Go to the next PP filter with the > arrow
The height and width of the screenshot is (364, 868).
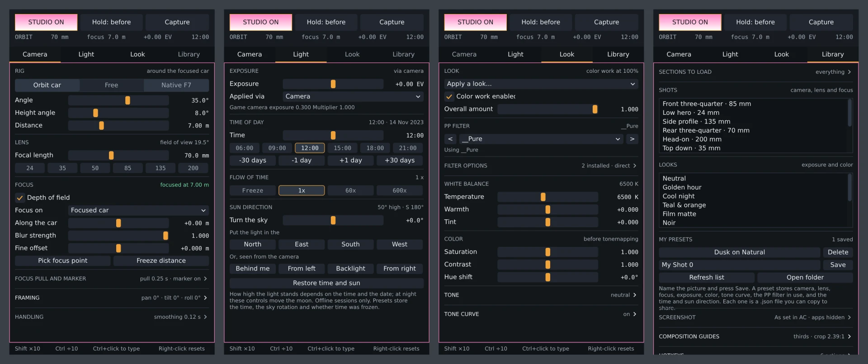coord(632,139)
